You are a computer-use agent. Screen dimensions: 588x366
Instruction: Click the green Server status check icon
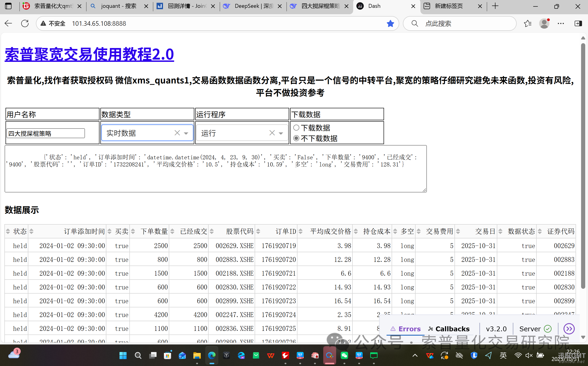click(547, 329)
